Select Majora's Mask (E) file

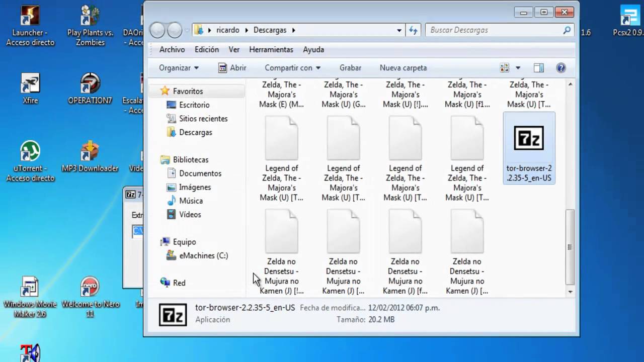[282, 95]
